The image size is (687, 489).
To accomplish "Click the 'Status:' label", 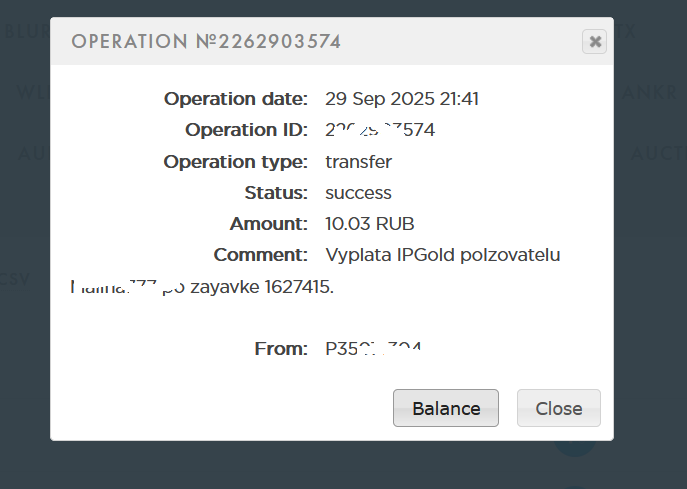I will tap(275, 192).
